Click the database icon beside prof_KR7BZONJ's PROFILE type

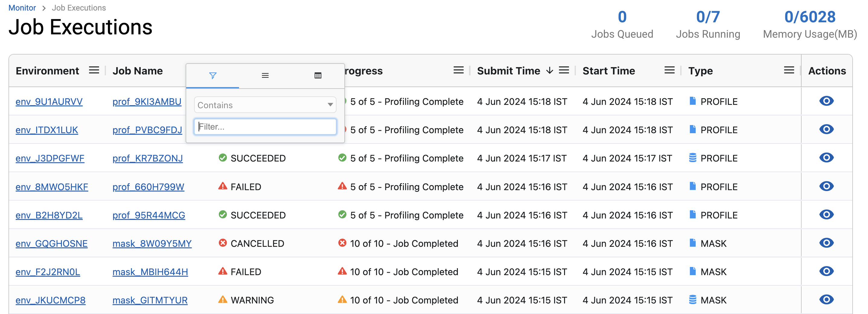coord(692,158)
